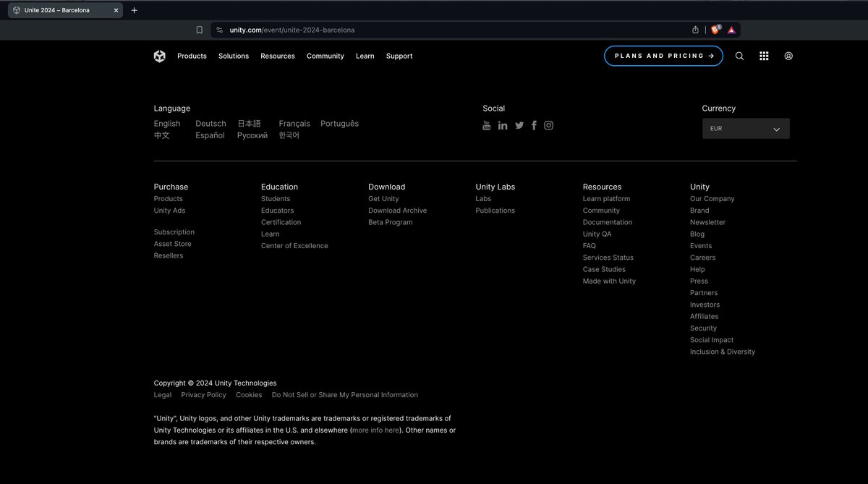Viewport: 868px width, 484px height.
Task: Switch language to 中文
Action: [162, 135]
